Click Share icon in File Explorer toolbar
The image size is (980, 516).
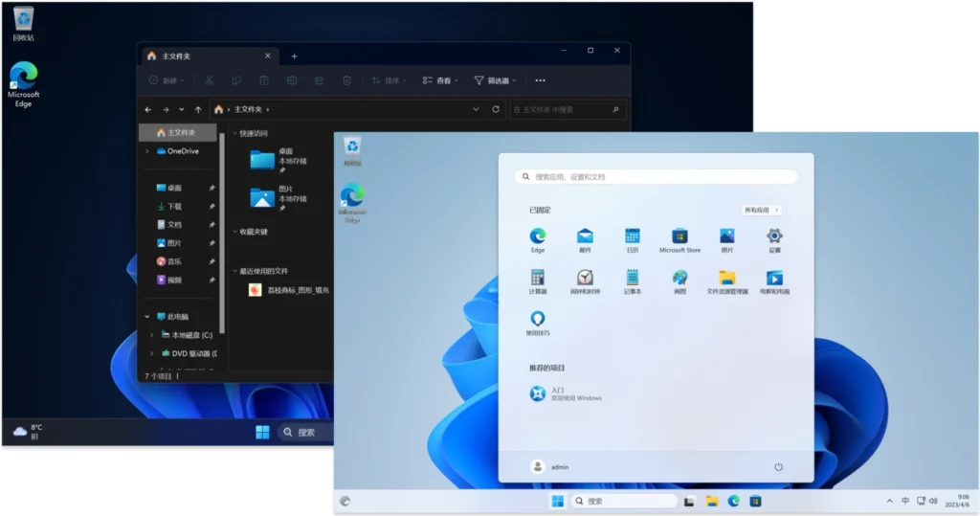coord(319,80)
